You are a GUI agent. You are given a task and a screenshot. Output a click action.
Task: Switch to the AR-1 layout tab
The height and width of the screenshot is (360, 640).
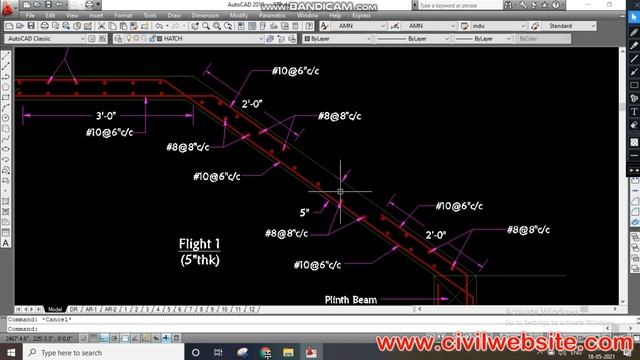[x=91, y=309]
